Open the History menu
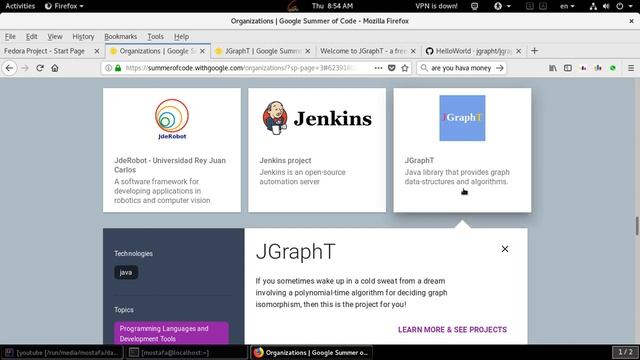 (83, 37)
